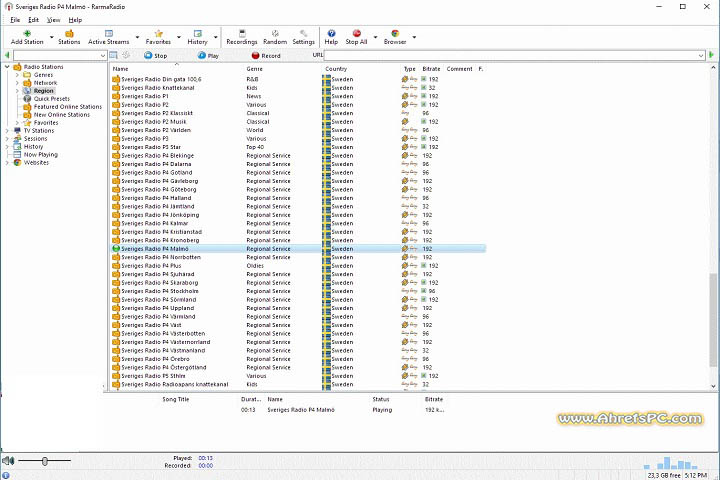Open the Help menu

point(75,20)
